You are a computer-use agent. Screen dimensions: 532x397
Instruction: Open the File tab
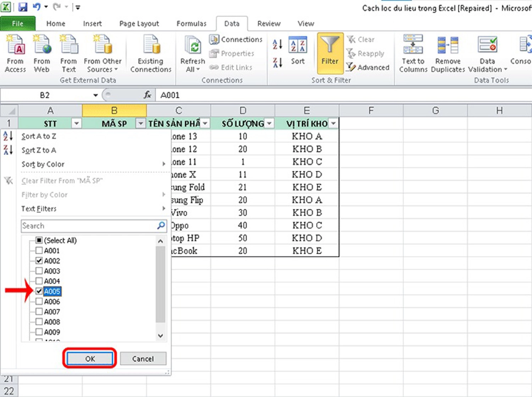click(18, 23)
